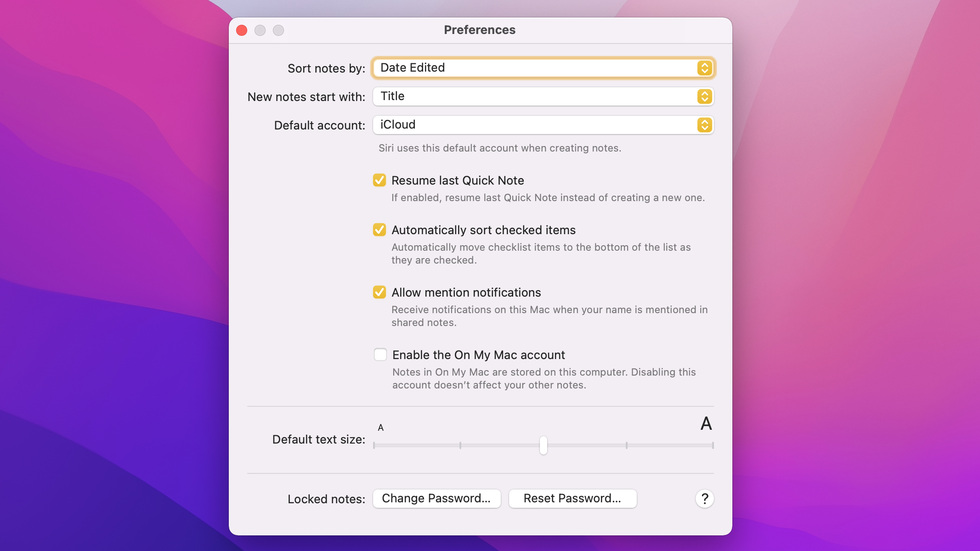The width and height of the screenshot is (980, 551).
Task: Expand the Sort notes by dropdown
Action: [543, 67]
